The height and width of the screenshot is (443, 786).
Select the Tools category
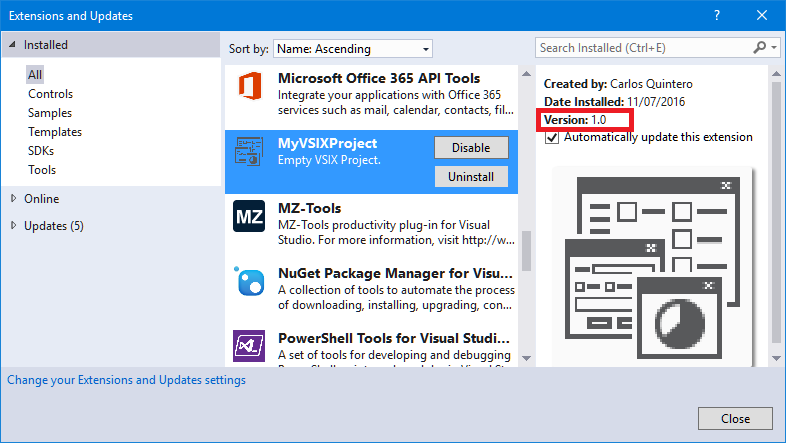click(42, 170)
